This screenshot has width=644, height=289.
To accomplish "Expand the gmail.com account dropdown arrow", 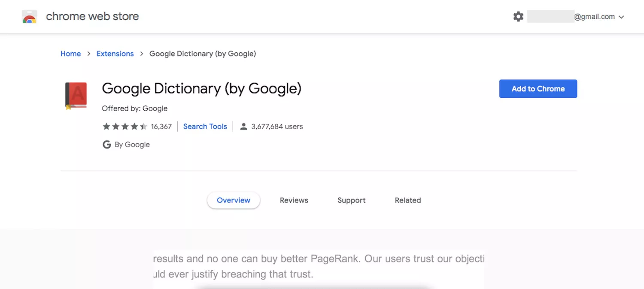I will (621, 17).
